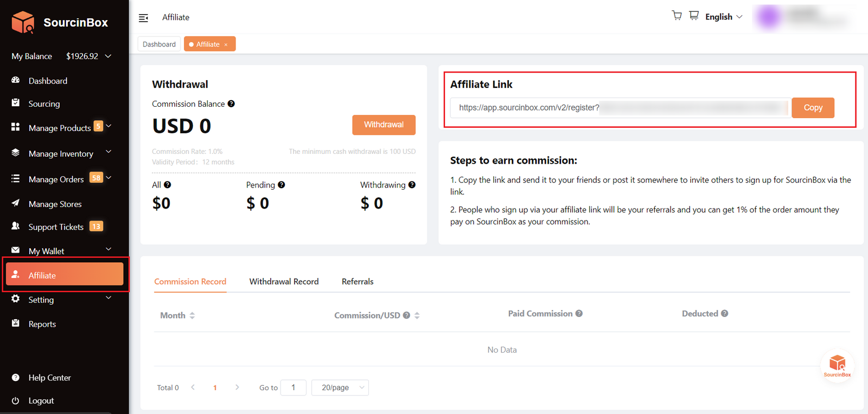Viewport: 868px width, 414px height.
Task: Click the Affiliate person icon
Action: (16, 275)
